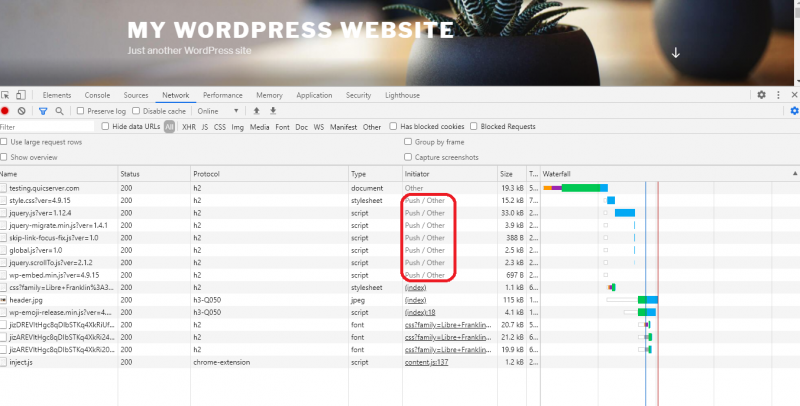Open the DevTools three-dot menu
Image resolution: width=800 pixels, height=406 pixels.
click(778, 95)
